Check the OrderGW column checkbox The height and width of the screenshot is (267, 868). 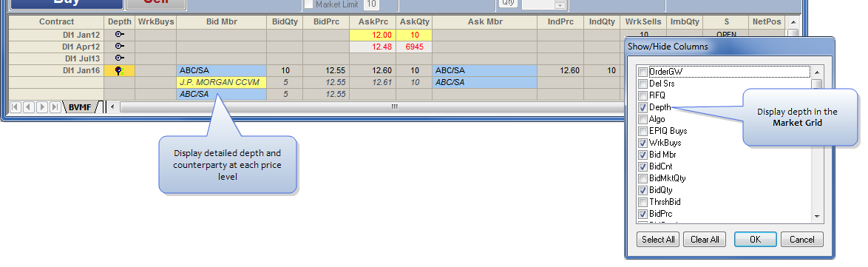[x=642, y=72]
